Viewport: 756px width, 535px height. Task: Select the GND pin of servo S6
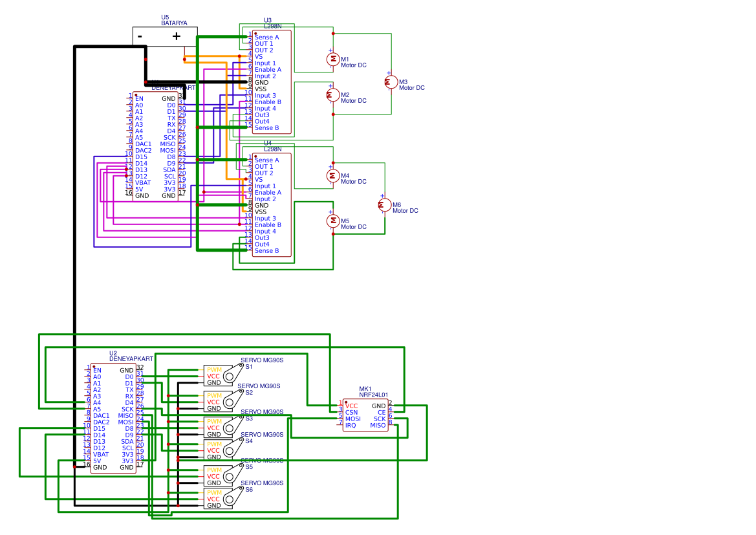pos(214,506)
